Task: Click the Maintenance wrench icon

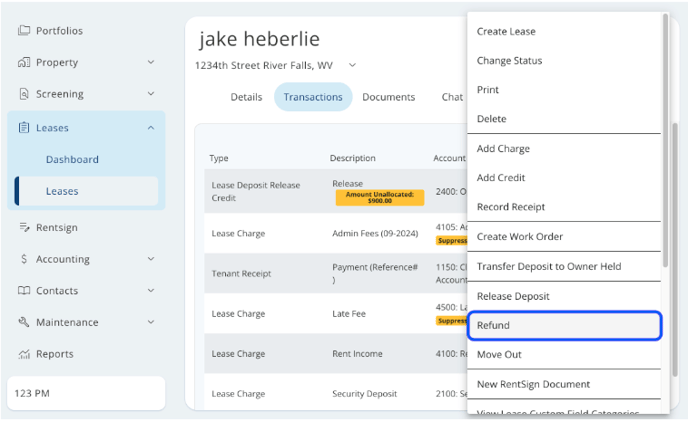Action: pyautogui.click(x=24, y=323)
